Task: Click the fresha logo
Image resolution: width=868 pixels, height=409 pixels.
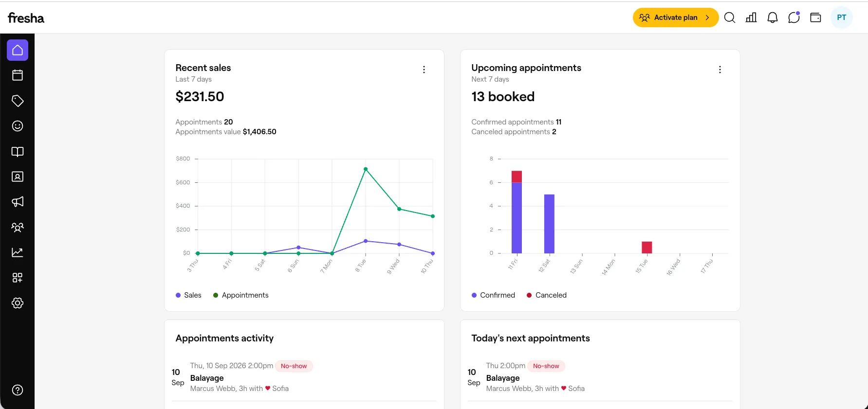Action: point(26,18)
